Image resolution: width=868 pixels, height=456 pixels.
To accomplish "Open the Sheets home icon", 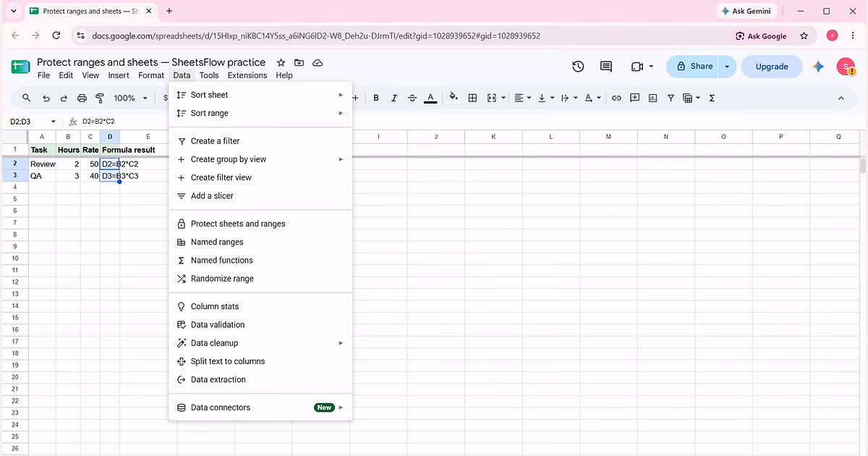I will coord(20,67).
